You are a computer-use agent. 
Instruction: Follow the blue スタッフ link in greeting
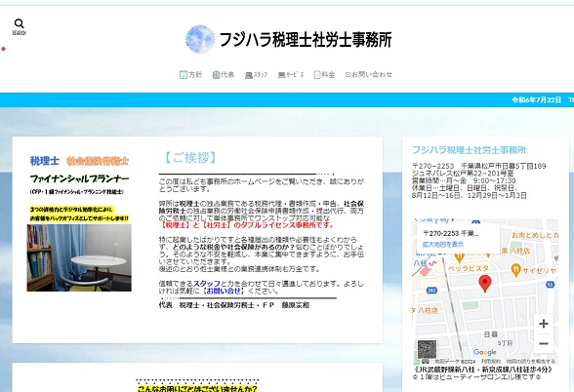point(207,284)
